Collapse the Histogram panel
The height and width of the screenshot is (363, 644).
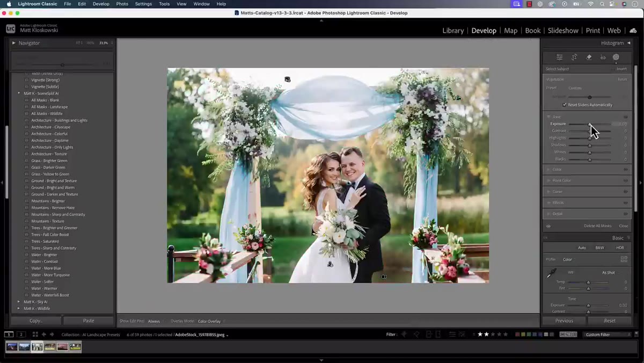pos(629,43)
